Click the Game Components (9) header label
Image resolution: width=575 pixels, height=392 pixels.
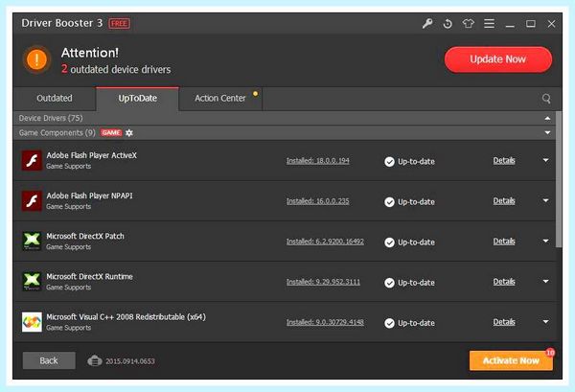coord(57,133)
